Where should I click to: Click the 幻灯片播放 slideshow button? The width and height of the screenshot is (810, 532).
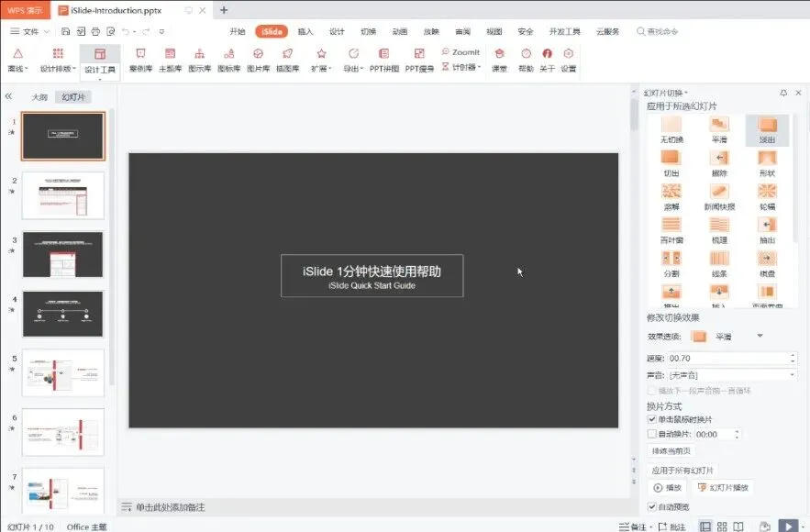click(723, 488)
